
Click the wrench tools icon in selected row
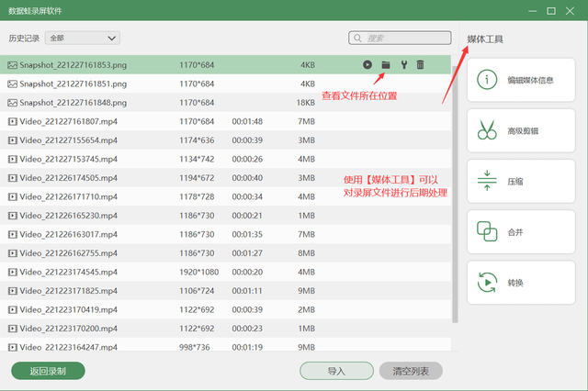[x=404, y=65]
